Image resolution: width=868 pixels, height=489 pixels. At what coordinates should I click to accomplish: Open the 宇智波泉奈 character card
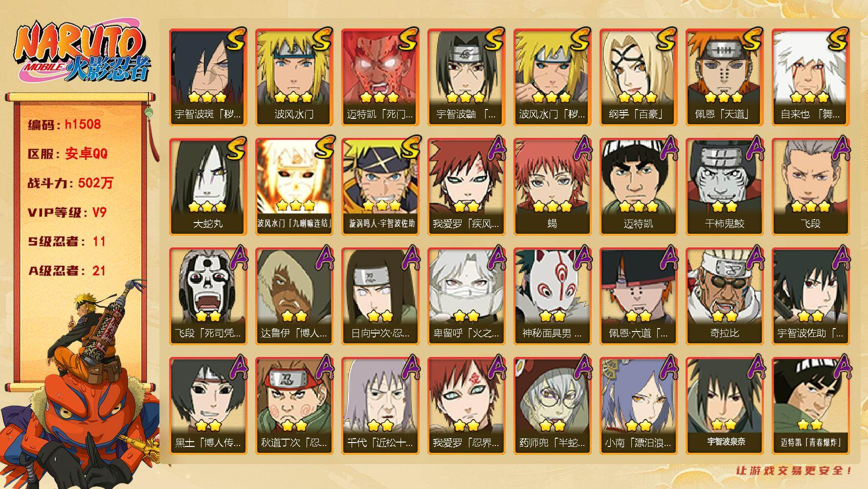724,406
